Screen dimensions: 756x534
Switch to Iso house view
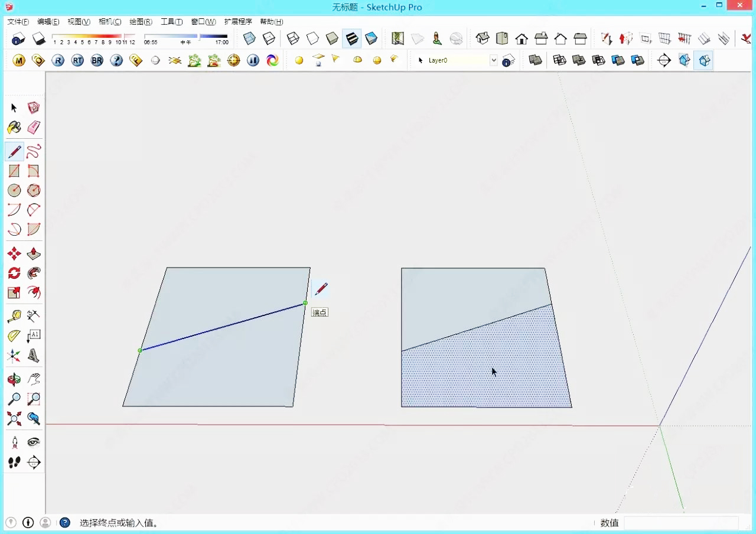(483, 39)
